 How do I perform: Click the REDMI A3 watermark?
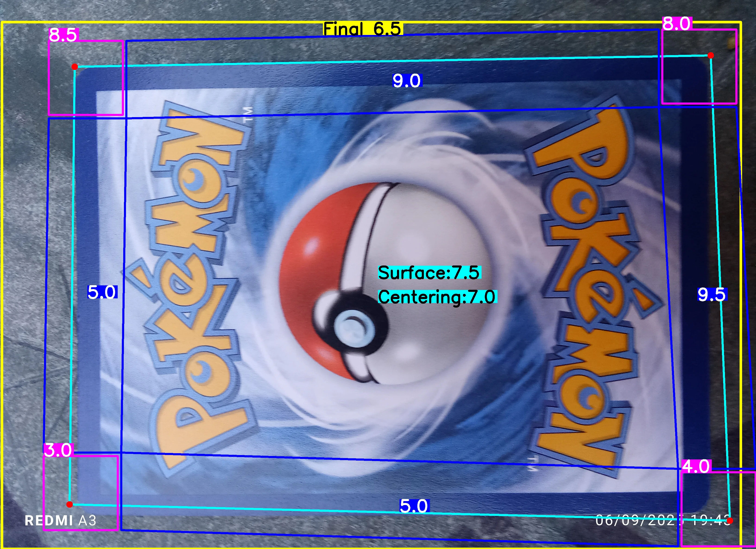click(61, 520)
